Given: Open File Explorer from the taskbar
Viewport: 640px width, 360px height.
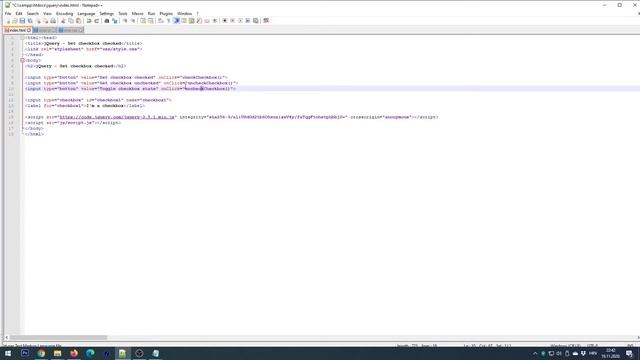Looking at the screenshot, I should coord(58,353).
